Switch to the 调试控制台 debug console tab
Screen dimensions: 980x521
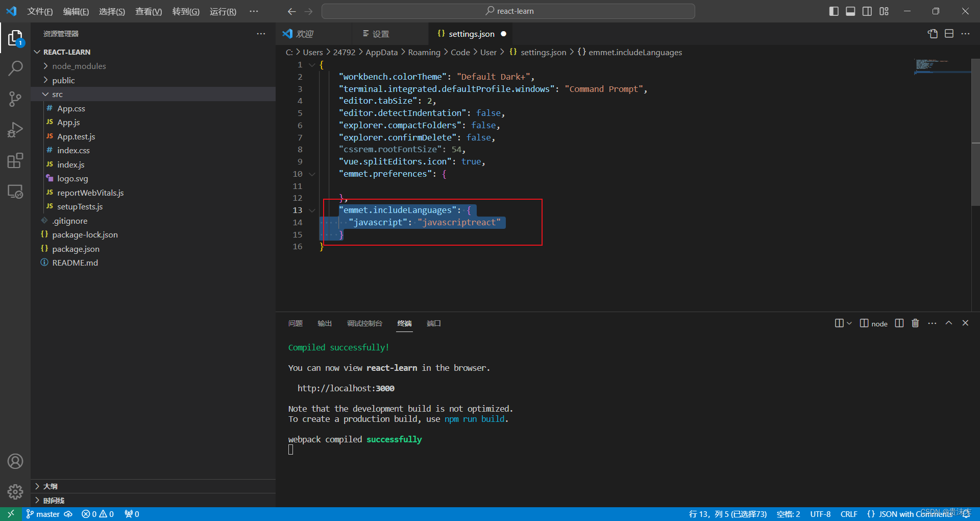click(x=364, y=323)
